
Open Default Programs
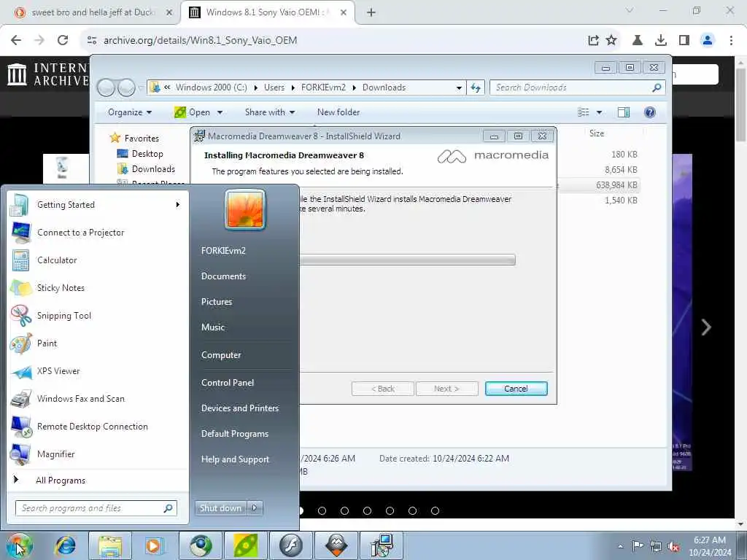click(x=235, y=434)
